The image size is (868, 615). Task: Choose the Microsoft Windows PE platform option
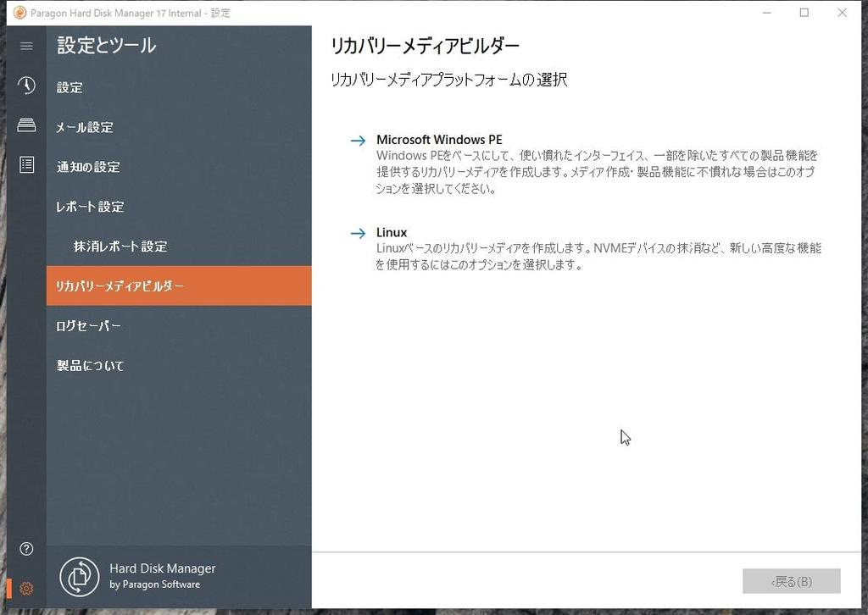pos(439,140)
